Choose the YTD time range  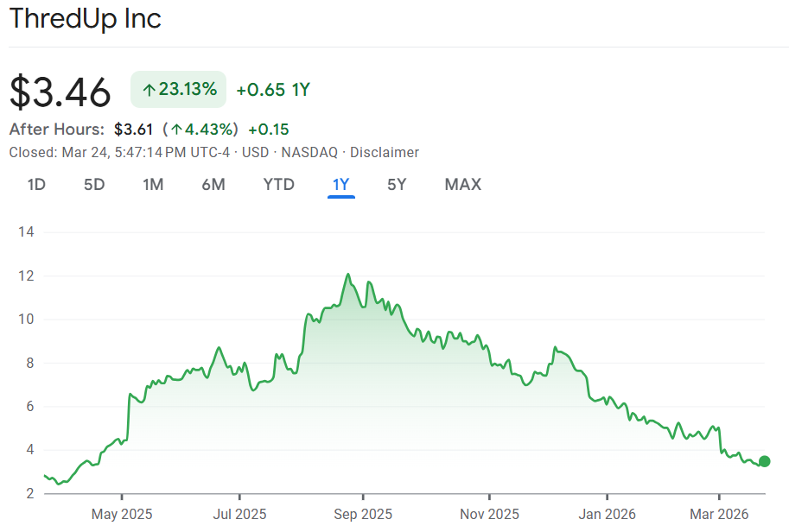tap(279, 184)
